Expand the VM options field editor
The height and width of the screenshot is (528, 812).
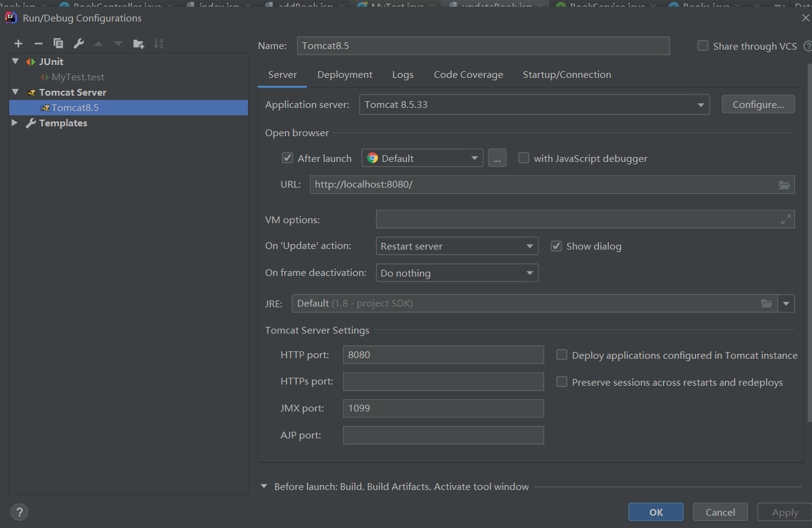coord(786,220)
